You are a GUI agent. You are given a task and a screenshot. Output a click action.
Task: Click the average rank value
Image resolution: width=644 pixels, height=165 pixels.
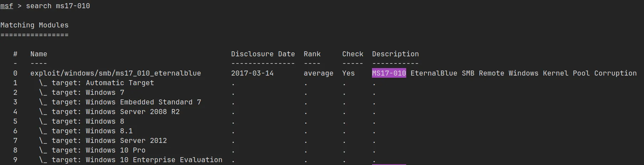(x=318, y=73)
